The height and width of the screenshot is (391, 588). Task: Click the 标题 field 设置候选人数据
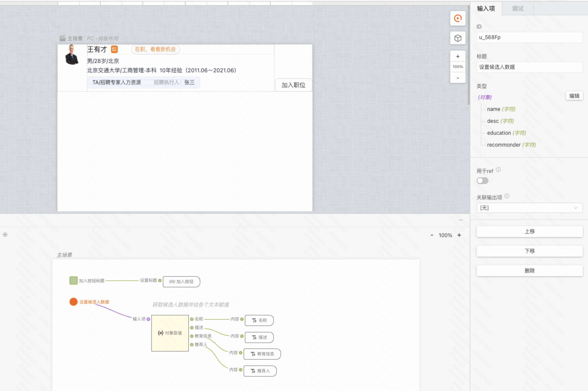(x=529, y=67)
